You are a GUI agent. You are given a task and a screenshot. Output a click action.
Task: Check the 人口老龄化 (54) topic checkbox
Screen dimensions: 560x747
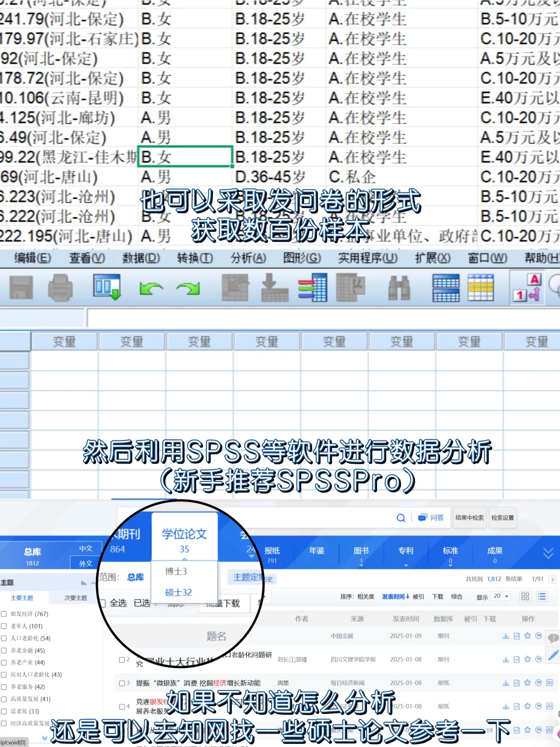coord(4,638)
